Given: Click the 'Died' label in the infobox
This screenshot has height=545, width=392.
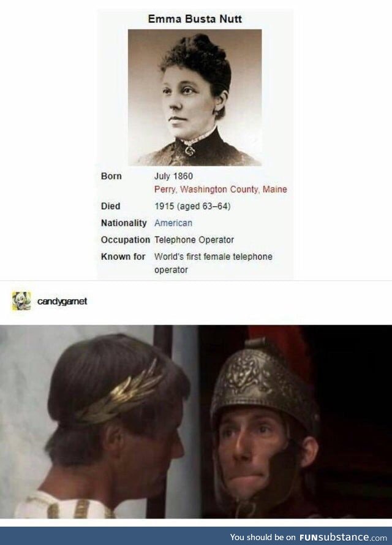Looking at the screenshot, I should pos(110,206).
